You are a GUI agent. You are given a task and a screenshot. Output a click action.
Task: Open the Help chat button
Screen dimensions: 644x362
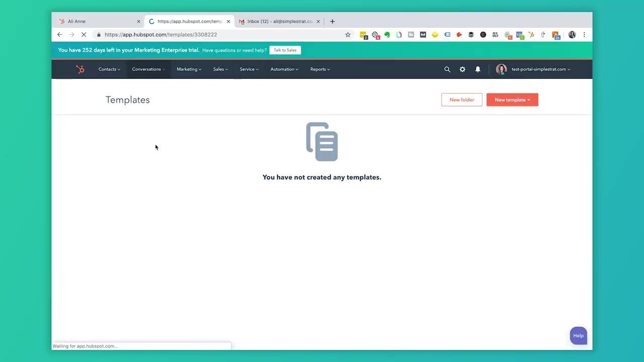click(579, 336)
